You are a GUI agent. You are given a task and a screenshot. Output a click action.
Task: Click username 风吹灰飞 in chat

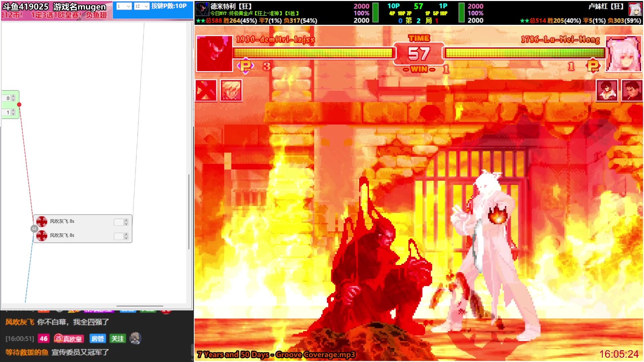pos(20,322)
